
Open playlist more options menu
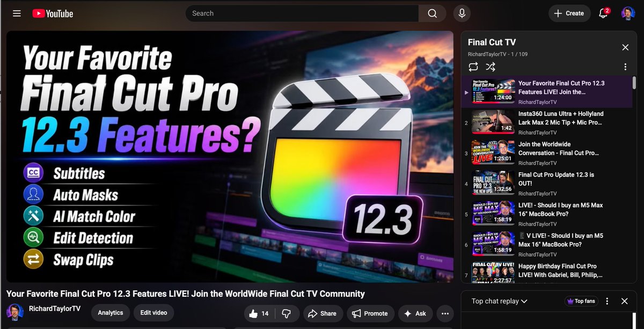[625, 67]
